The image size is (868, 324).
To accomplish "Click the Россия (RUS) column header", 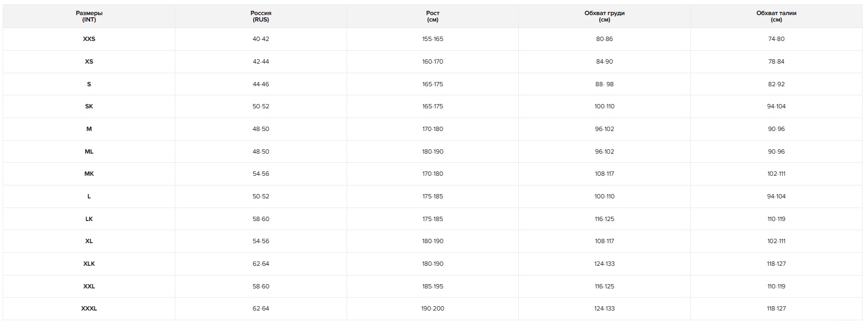I will 261,16.
